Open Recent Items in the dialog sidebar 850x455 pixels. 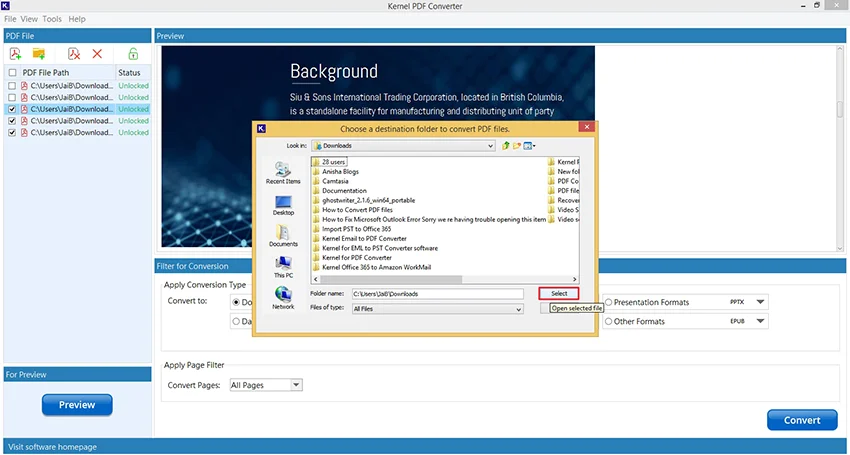click(283, 174)
